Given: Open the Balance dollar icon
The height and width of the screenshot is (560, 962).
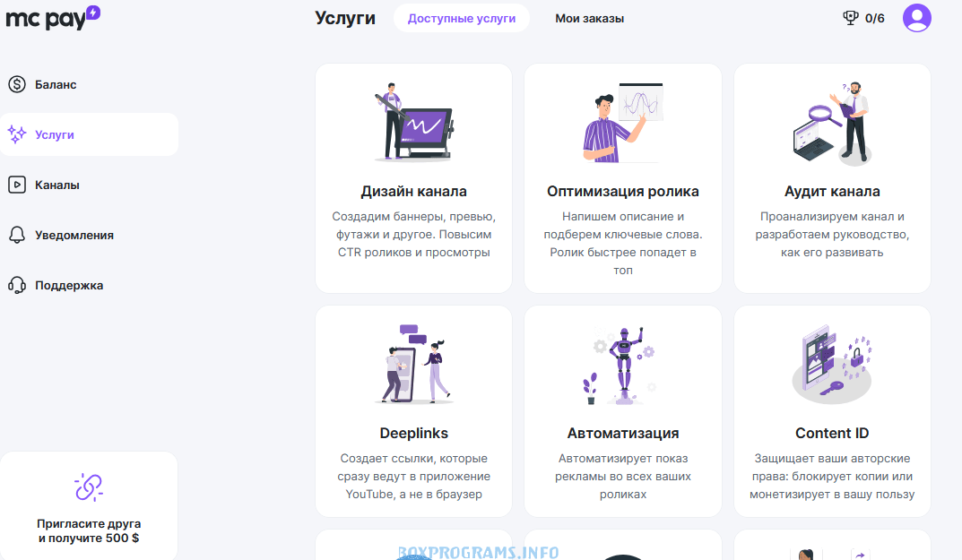Looking at the screenshot, I should [17, 84].
